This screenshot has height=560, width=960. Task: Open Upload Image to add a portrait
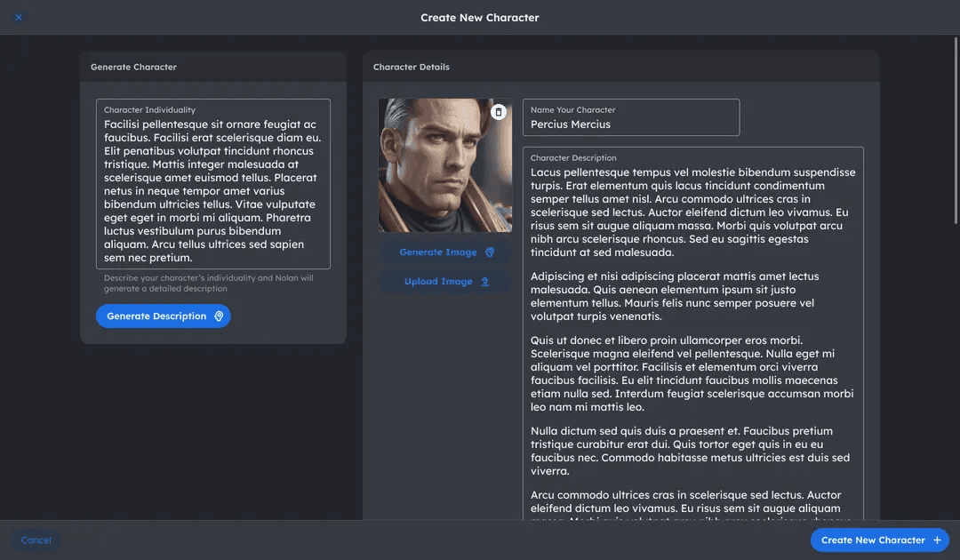point(439,282)
